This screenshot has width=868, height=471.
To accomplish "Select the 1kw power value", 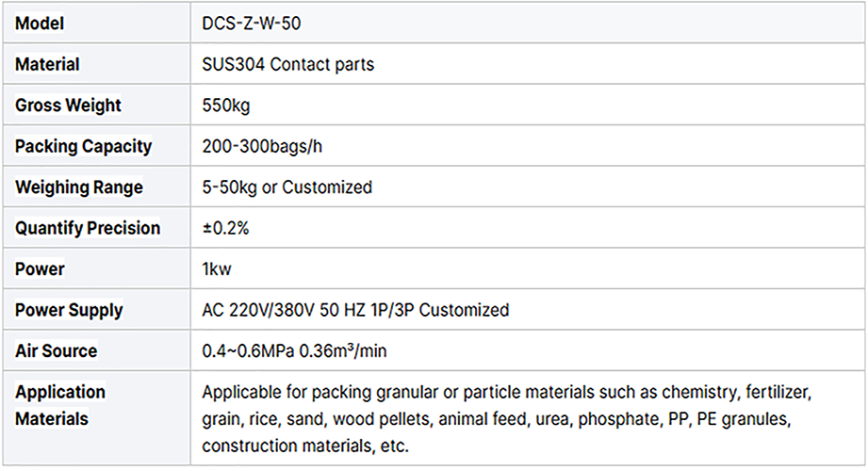I will pyautogui.click(x=217, y=269).
